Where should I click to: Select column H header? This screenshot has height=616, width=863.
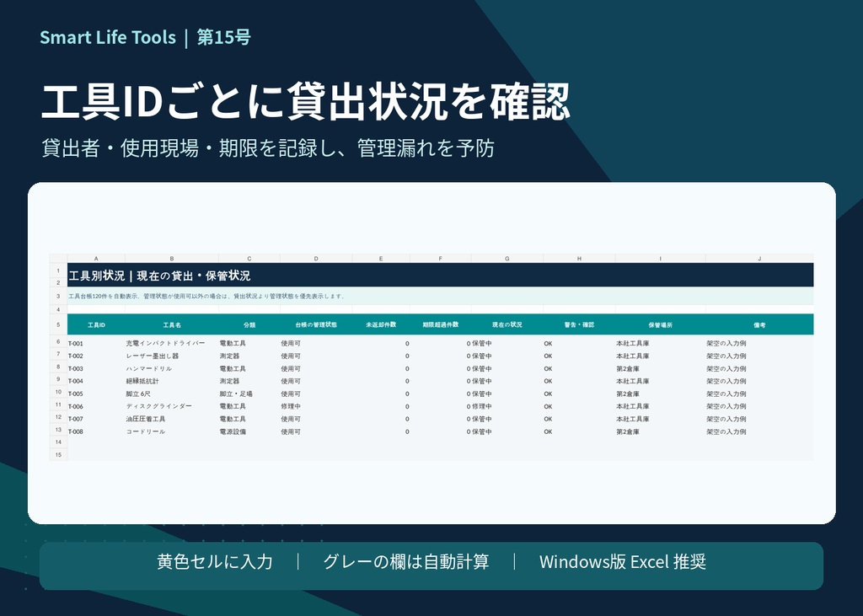click(x=579, y=258)
